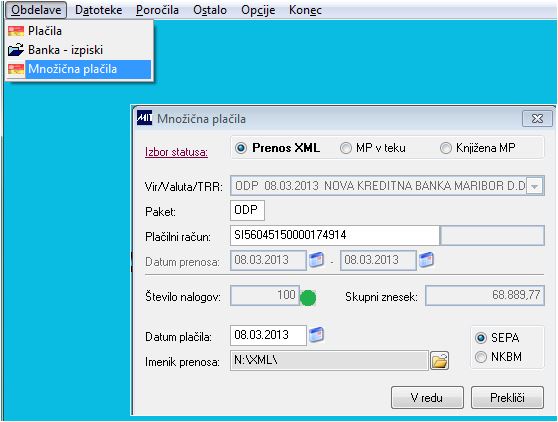Click the MIT logo in dialog title
558x422 pixels.
coord(144,118)
